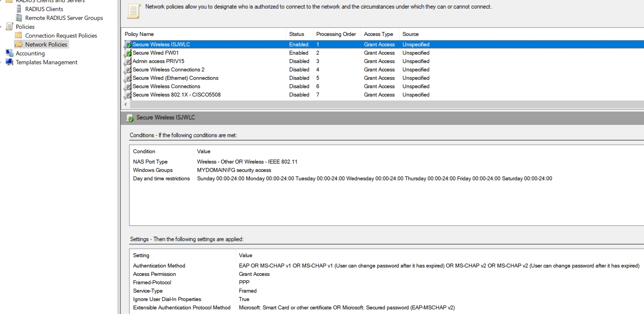Click the Secure Wireless Connections 2 policy icon

coord(128,70)
